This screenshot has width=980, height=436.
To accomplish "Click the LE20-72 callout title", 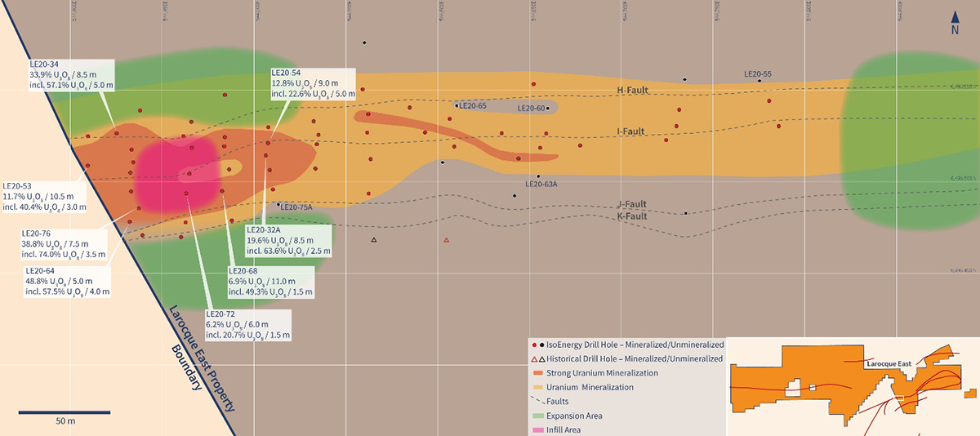I will tap(222, 315).
